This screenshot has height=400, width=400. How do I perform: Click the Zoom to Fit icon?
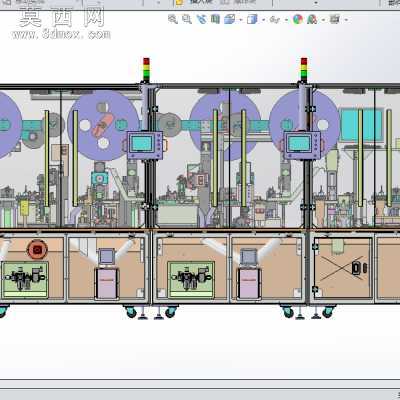click(173, 19)
